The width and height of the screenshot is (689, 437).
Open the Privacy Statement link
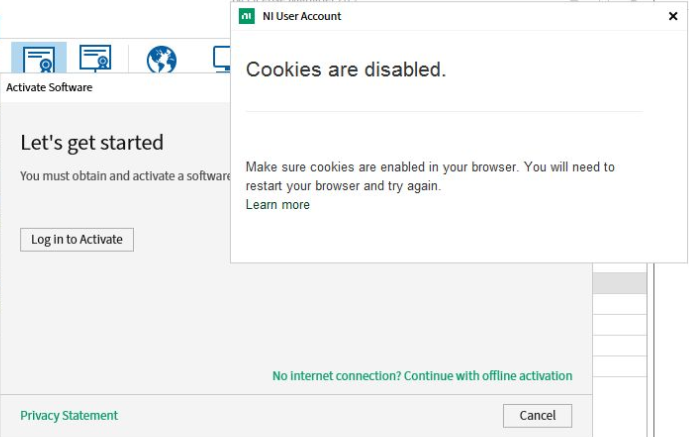69,415
